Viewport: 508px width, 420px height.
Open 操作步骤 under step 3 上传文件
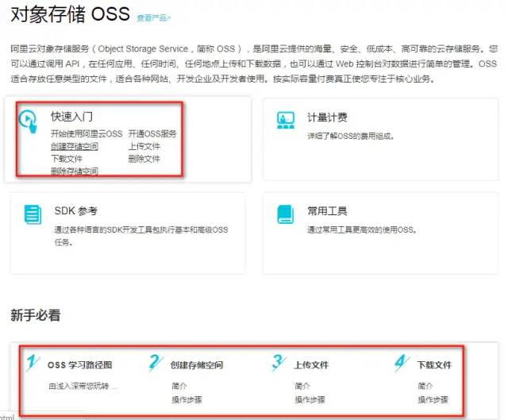[x=310, y=399]
